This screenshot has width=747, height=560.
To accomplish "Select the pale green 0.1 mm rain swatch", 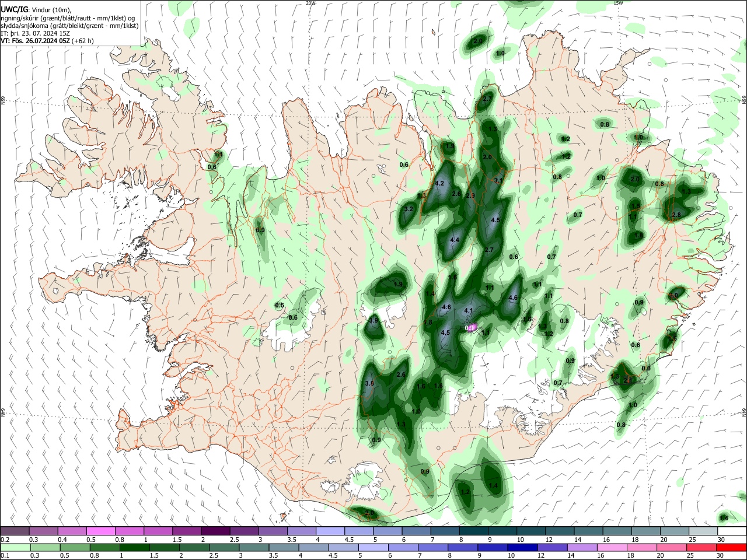I will tap(15, 547).
